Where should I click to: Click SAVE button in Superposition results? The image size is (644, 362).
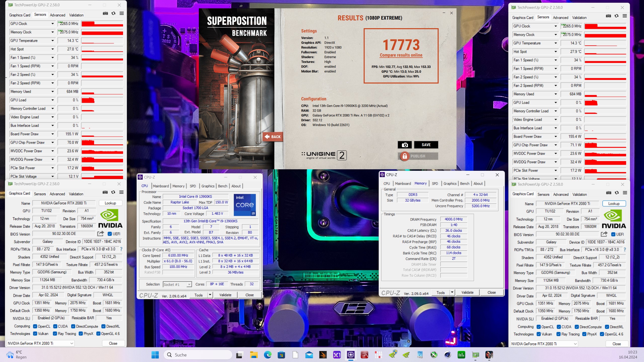coord(426,145)
